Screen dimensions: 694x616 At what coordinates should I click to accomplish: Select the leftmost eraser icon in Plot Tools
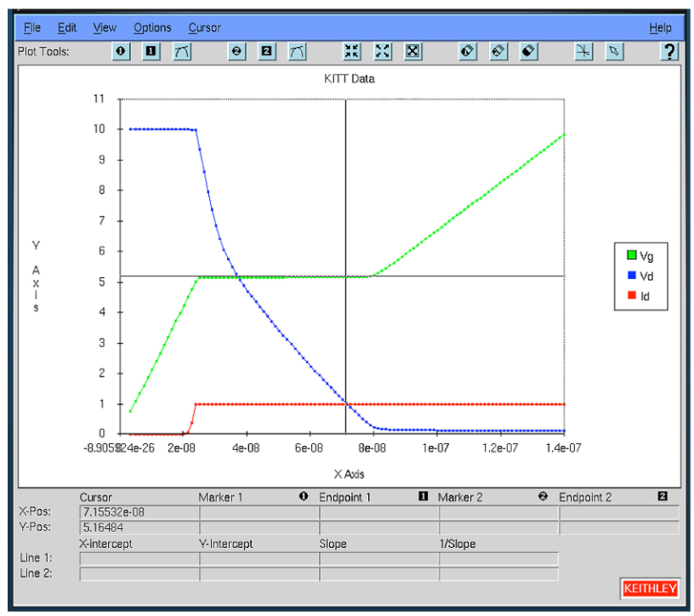(x=467, y=52)
